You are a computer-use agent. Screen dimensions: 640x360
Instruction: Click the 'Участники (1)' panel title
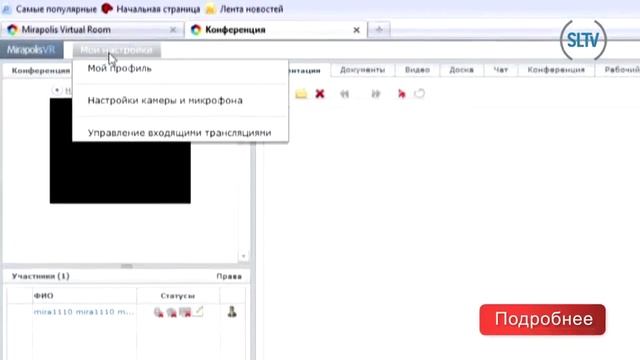tap(41, 276)
